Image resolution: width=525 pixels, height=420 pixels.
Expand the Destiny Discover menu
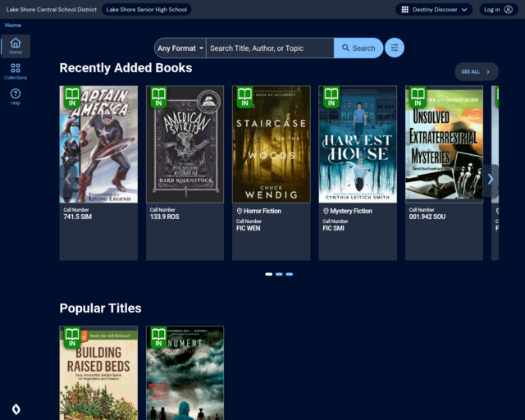coord(434,9)
